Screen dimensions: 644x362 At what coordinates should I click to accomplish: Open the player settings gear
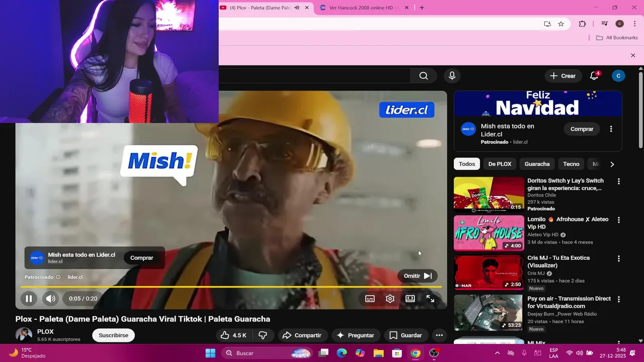tap(390, 299)
